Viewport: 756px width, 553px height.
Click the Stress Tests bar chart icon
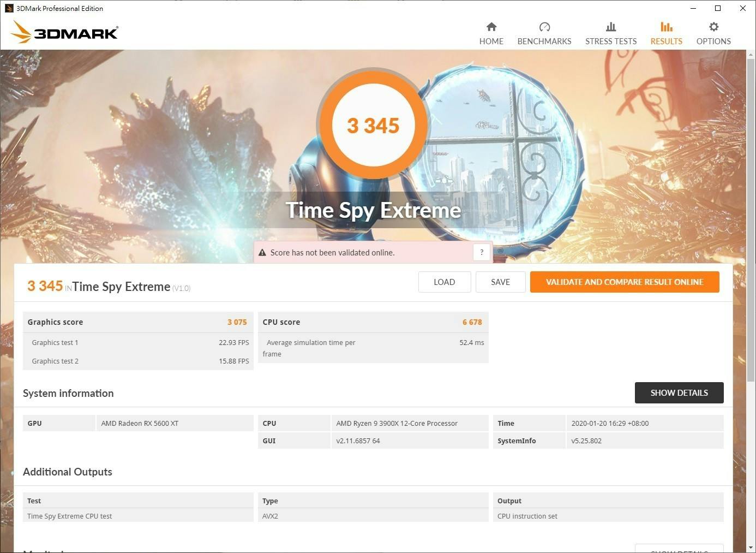(611, 27)
